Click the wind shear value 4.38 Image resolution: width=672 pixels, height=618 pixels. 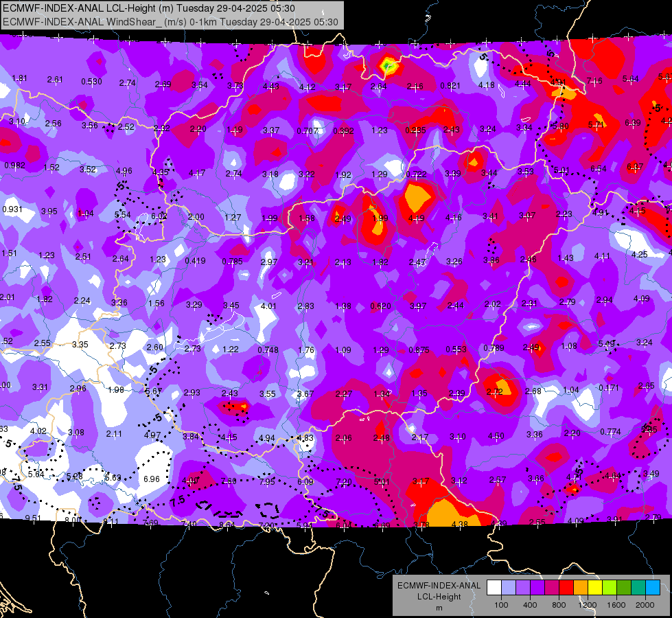coord(459,524)
